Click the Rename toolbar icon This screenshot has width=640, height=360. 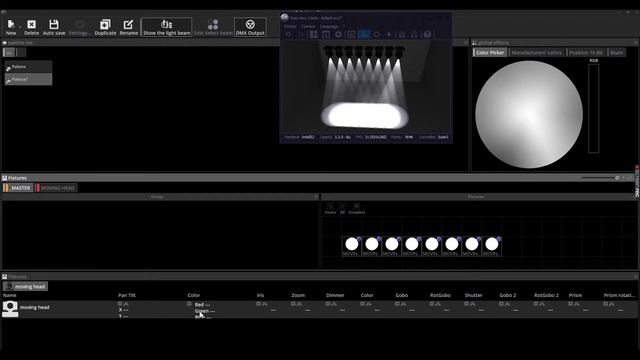[x=129, y=27]
